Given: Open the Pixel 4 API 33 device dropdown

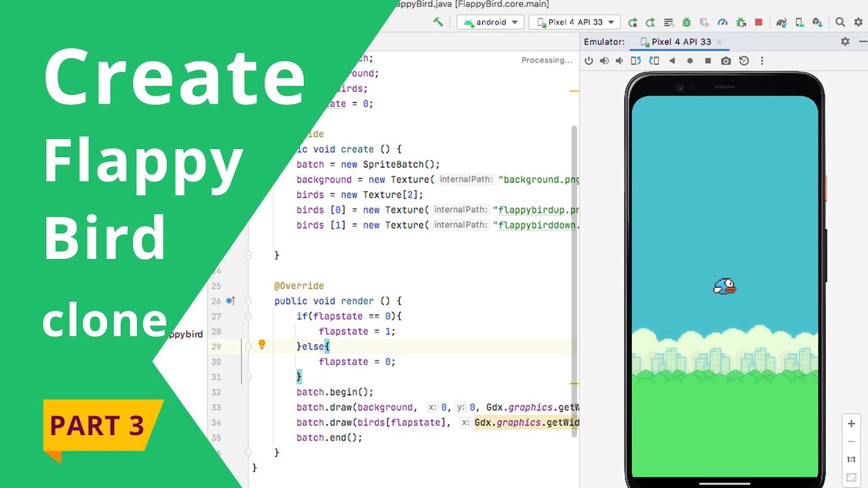Looking at the screenshot, I should point(574,22).
